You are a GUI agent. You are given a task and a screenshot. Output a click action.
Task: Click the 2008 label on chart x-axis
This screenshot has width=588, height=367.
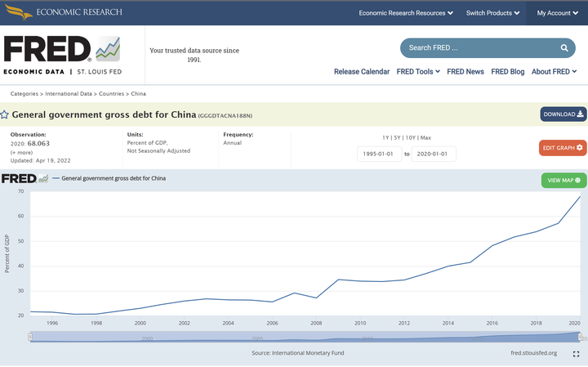(x=316, y=323)
